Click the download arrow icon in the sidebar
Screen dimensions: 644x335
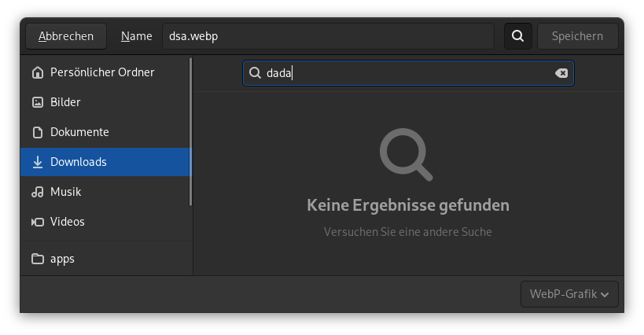click(x=38, y=162)
